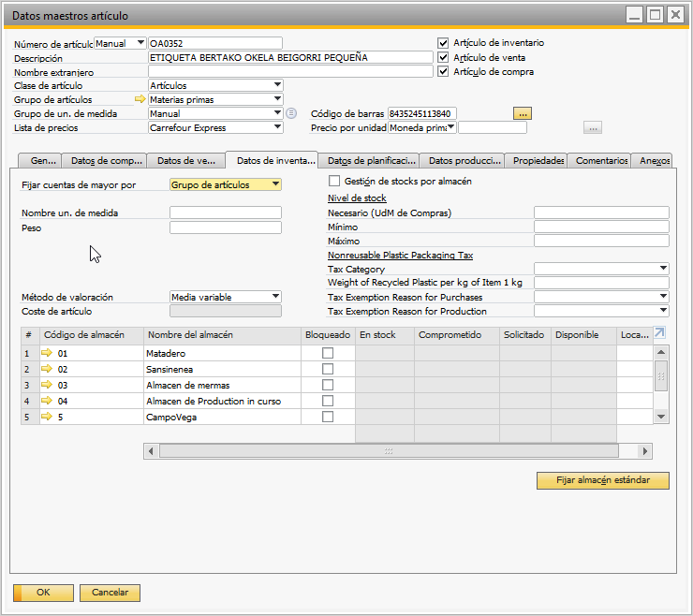Click the table scroll down arrow
Viewport: 693px width, 616px height.
[x=661, y=417]
